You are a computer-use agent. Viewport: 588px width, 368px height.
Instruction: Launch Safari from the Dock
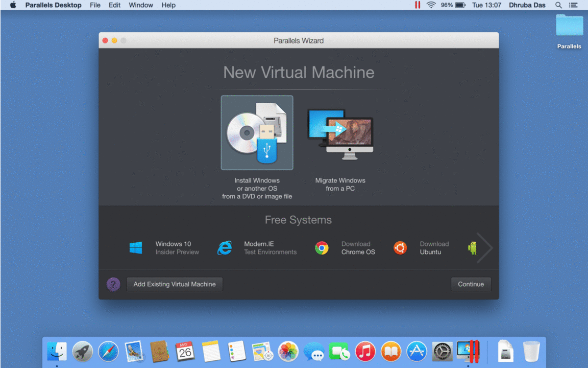pos(108,352)
